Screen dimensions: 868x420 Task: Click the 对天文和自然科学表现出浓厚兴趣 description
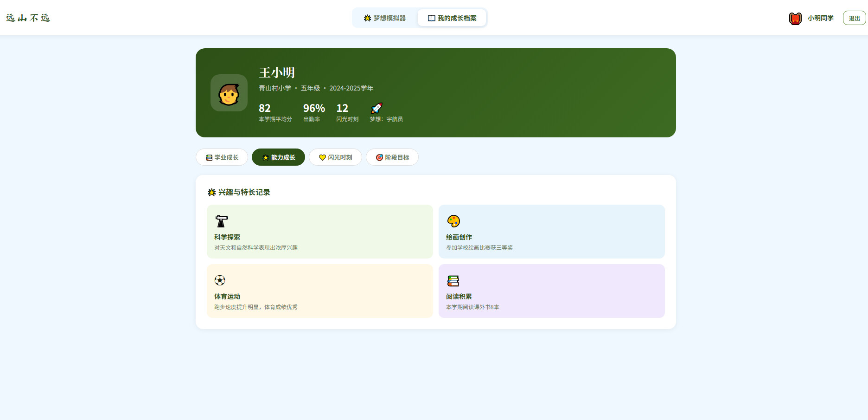click(256, 248)
